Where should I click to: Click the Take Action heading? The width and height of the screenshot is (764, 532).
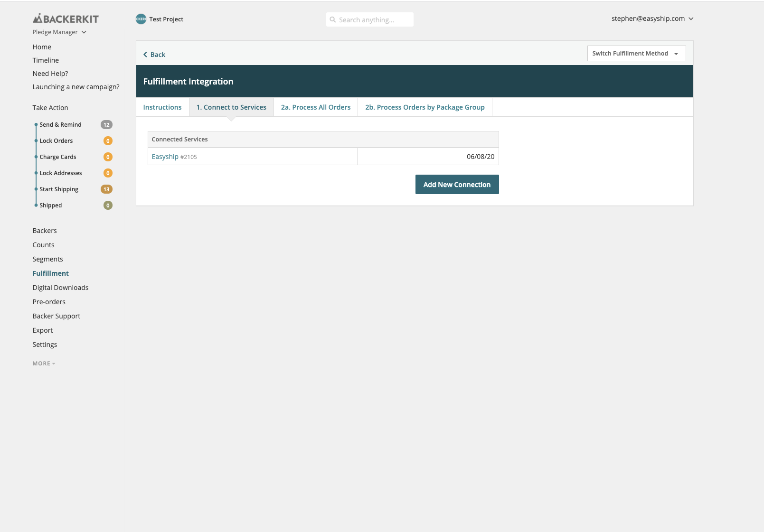tap(50, 108)
